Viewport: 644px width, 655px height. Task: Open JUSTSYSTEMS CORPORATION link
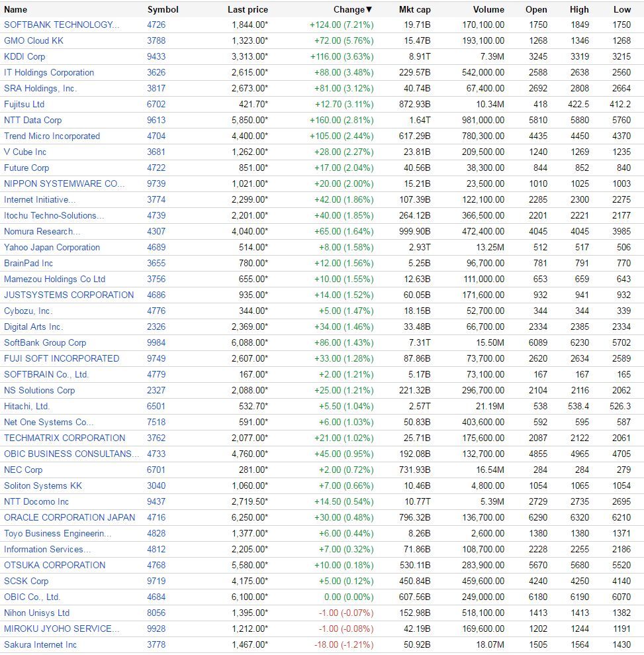(x=69, y=295)
